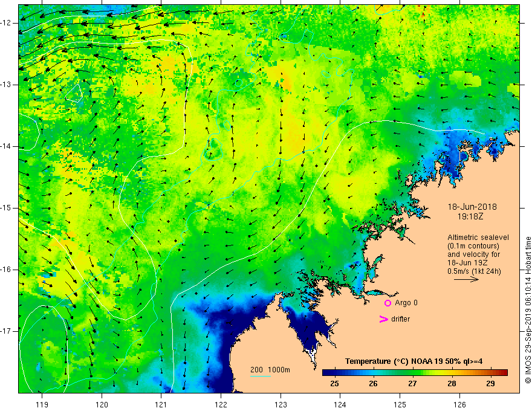The height and width of the screenshot is (411, 532).
Task: Click the '0.5m/s (1kt 24h)' text
Action: point(474,271)
